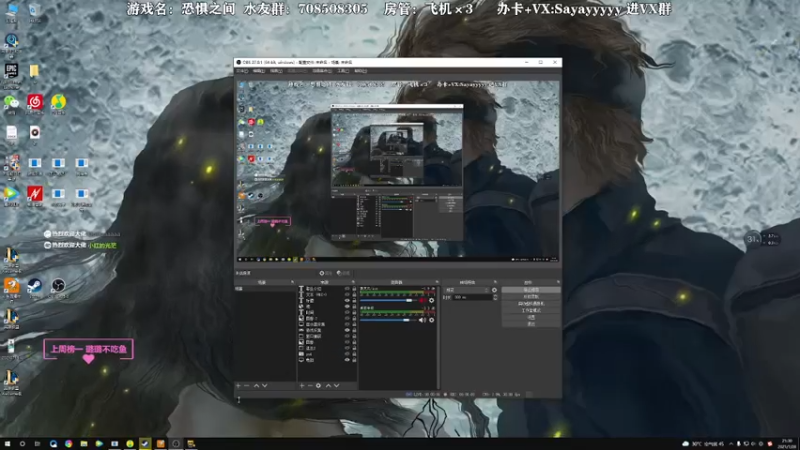
Task: Open the scene transition type dropdown
Action: [x=467, y=290]
